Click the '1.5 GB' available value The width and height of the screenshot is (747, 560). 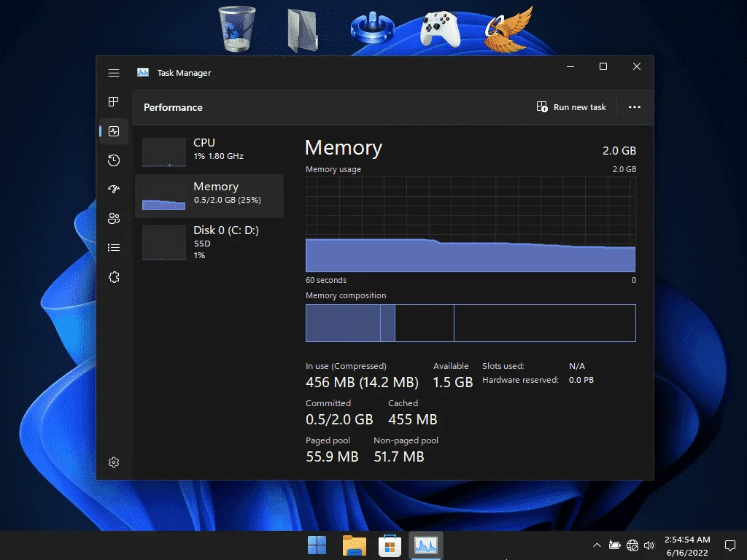(x=452, y=382)
